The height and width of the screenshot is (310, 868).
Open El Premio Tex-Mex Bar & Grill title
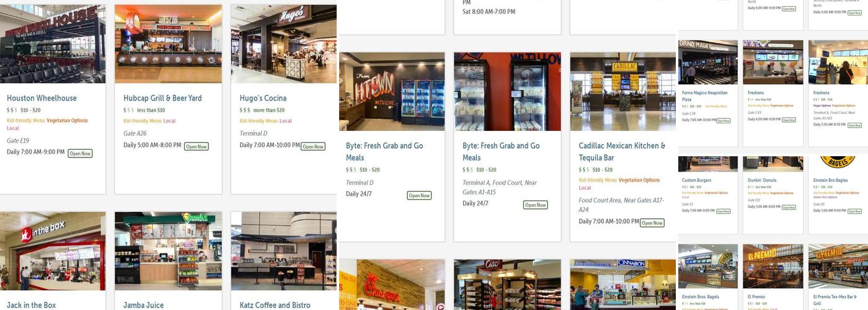pos(835,300)
